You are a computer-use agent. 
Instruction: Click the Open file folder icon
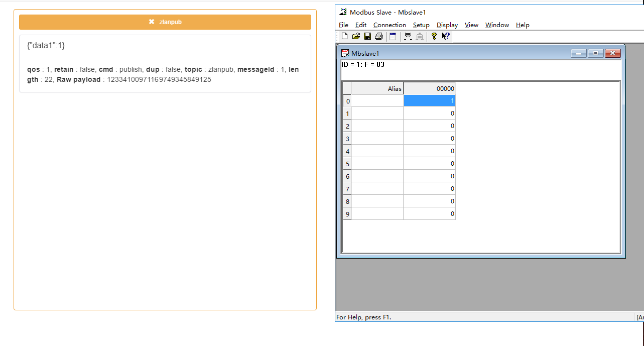click(356, 36)
